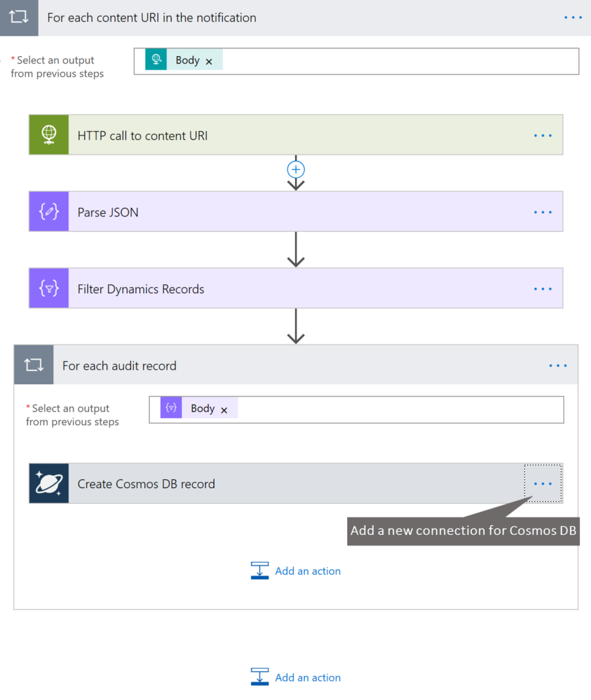Image resolution: width=591 pixels, height=700 pixels.
Task: Select the HTTP call globe icon
Action: click(x=48, y=135)
